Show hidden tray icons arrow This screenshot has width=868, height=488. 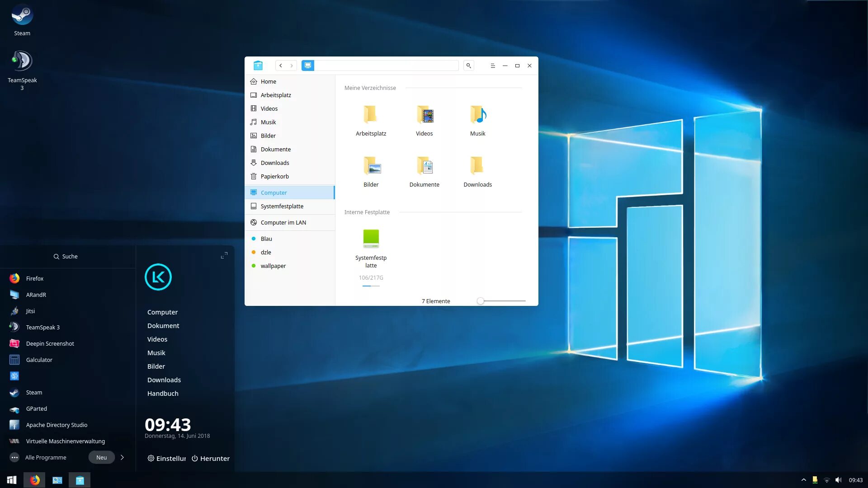point(803,480)
